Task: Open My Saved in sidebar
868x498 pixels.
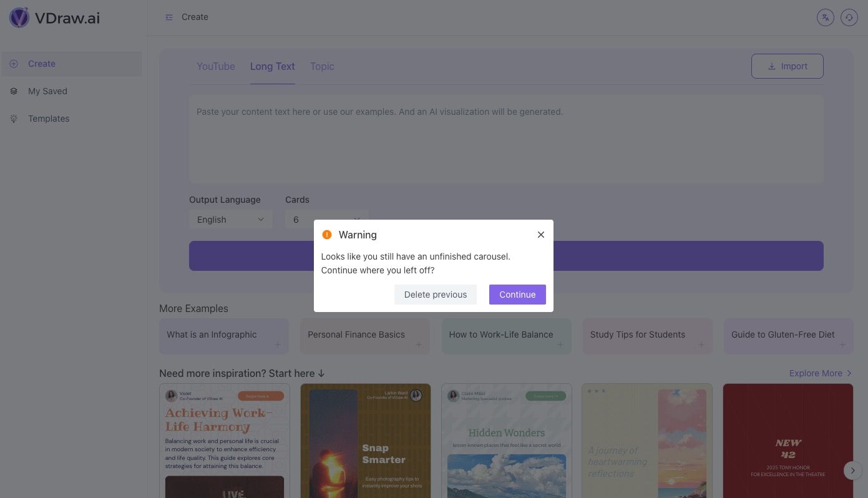Action: pos(47,91)
